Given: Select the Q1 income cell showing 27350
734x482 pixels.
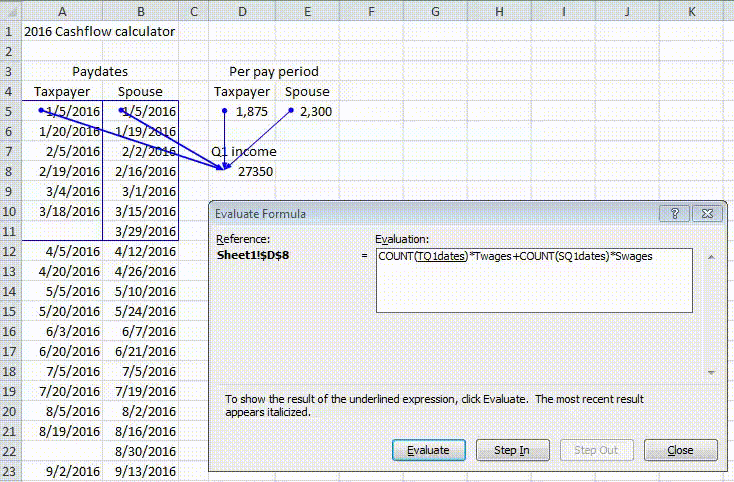Looking at the screenshot, I should [242, 172].
